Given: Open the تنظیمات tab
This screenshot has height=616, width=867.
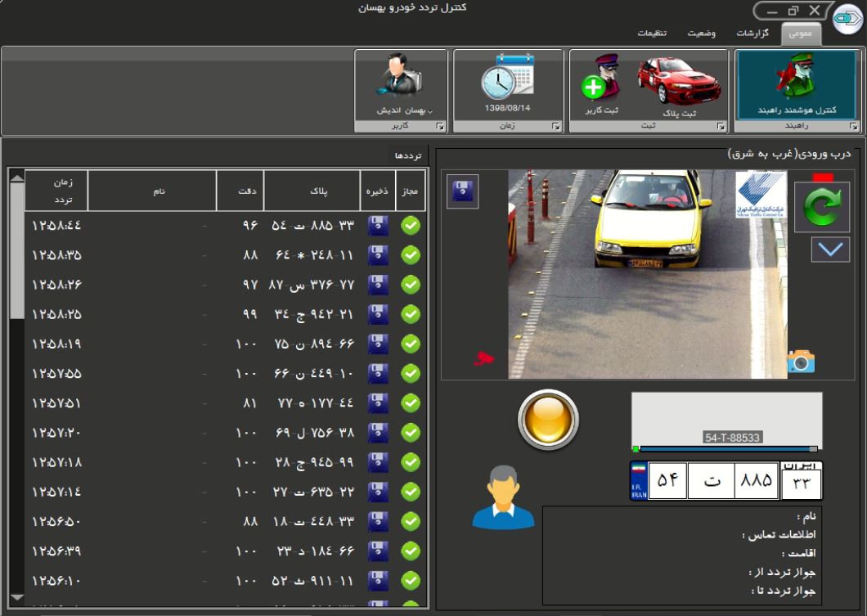Looking at the screenshot, I should click(x=652, y=34).
